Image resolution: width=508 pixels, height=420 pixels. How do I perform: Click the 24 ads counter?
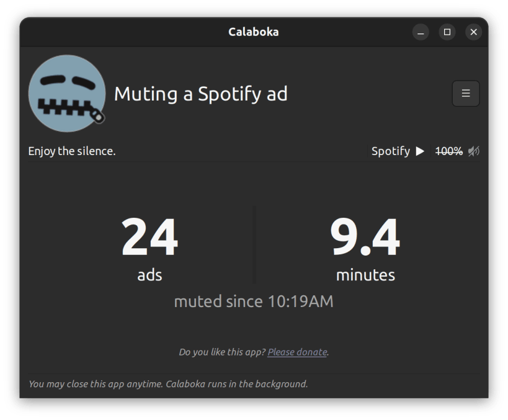(x=149, y=249)
